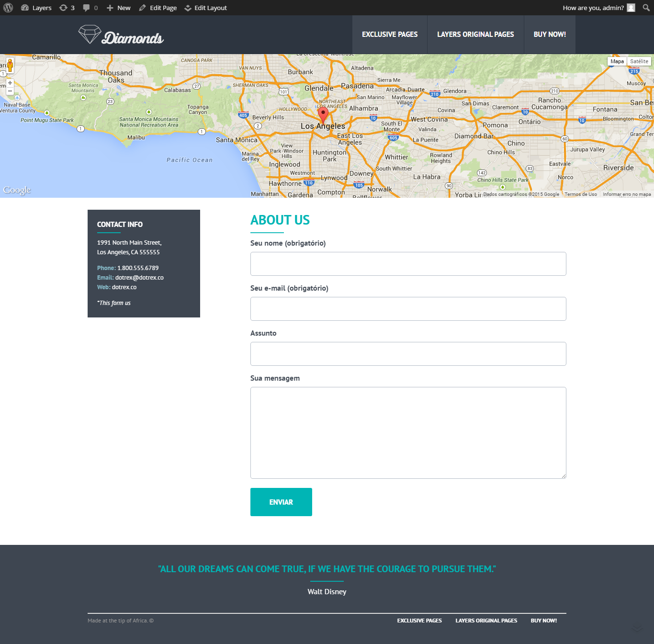654x644 pixels.
Task: Switch the map to Satélite view
Action: point(639,61)
